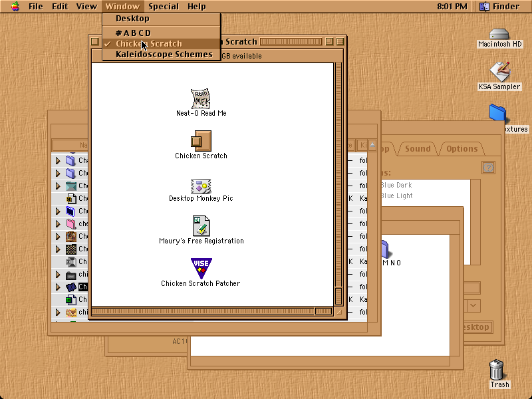Open the Finder application menu
Screen dimensions: 532x399
(x=499, y=7)
